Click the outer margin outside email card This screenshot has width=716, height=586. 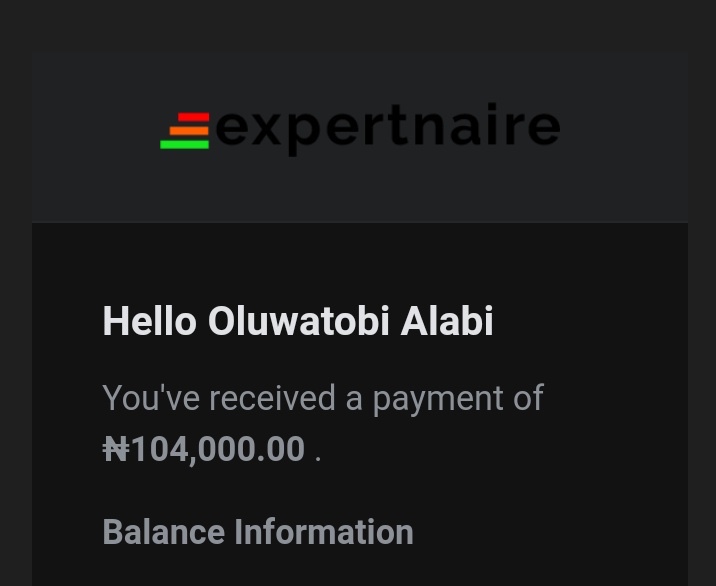click(x=14, y=300)
